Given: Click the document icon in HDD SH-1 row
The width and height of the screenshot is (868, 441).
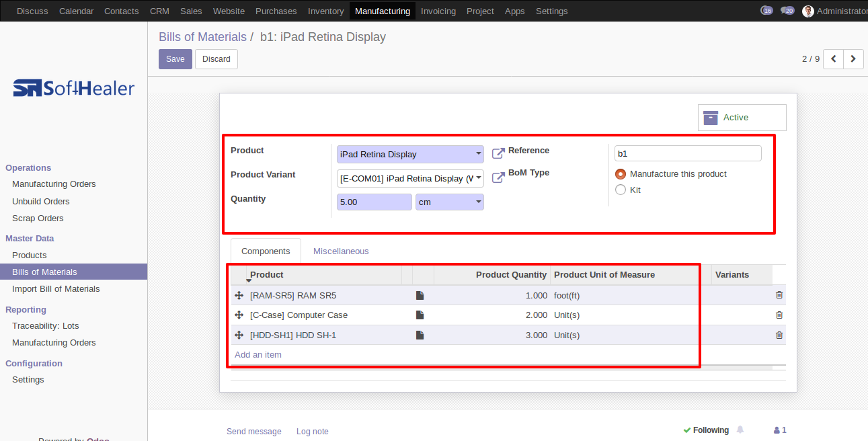Looking at the screenshot, I should point(420,335).
